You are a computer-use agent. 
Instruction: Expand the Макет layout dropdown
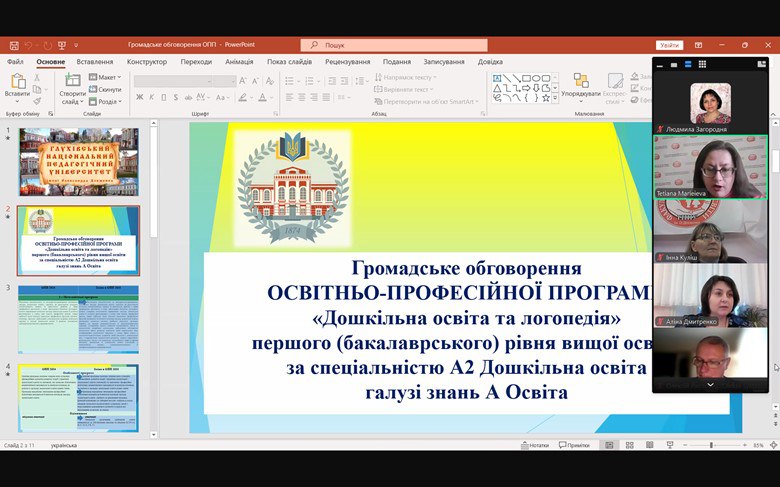click(x=106, y=77)
